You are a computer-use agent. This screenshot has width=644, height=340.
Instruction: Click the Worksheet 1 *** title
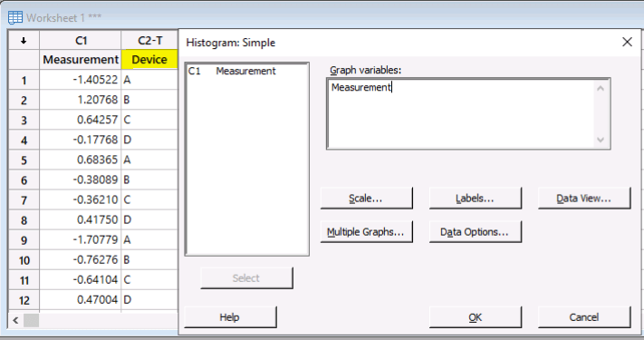[63, 17]
